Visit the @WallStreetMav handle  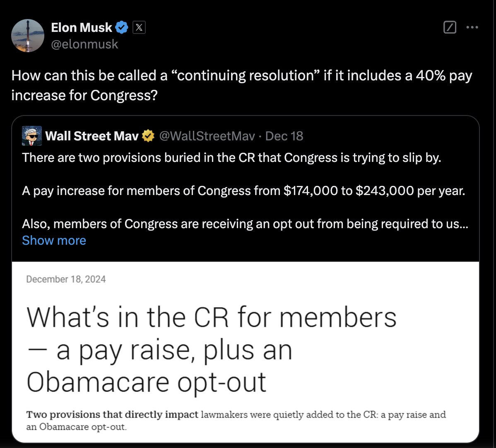pos(207,136)
